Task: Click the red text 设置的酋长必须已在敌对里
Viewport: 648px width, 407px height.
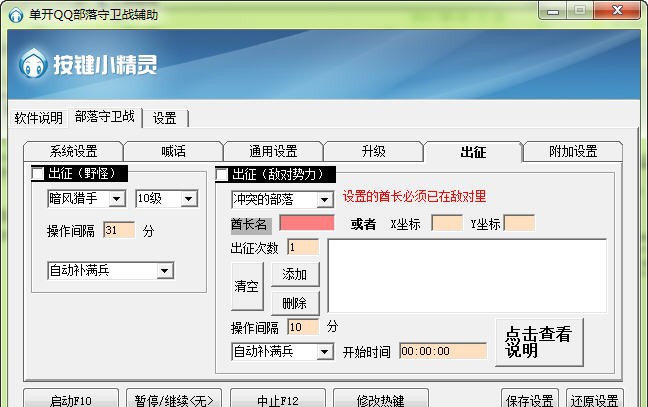Action: tap(415, 196)
